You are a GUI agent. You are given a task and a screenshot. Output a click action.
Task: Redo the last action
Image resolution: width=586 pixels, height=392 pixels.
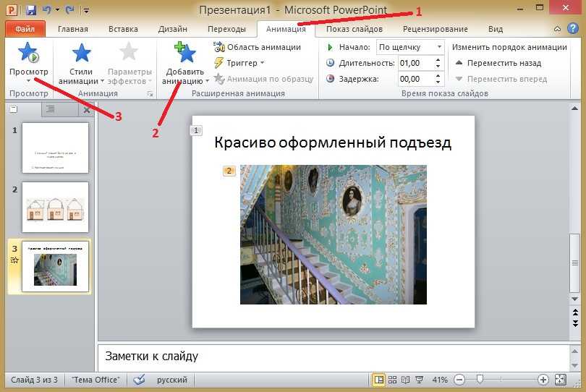tap(69, 9)
